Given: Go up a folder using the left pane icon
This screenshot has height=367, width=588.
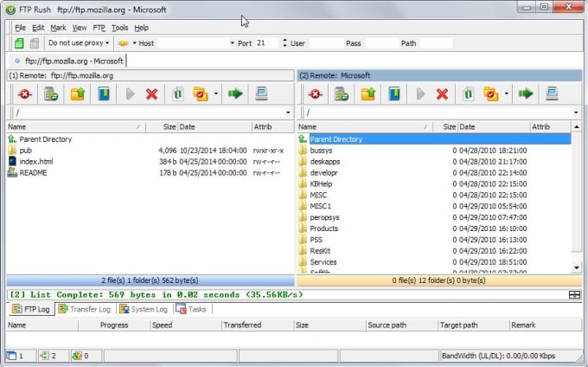Looking at the screenshot, I should pyautogui.click(x=78, y=93).
